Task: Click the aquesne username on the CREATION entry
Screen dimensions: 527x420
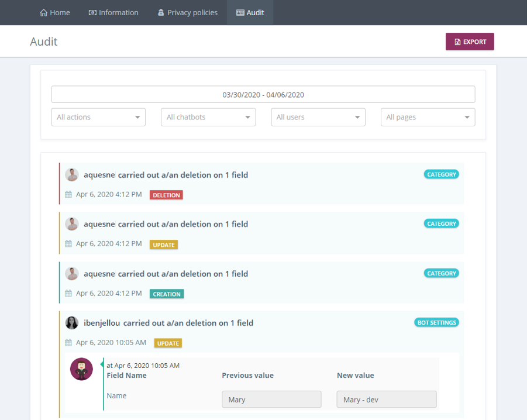Action: click(x=99, y=274)
